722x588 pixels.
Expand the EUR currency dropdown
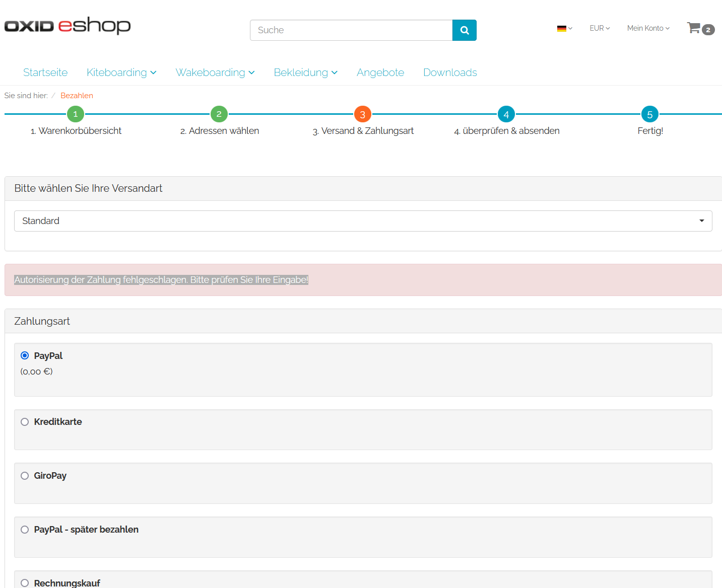click(600, 28)
